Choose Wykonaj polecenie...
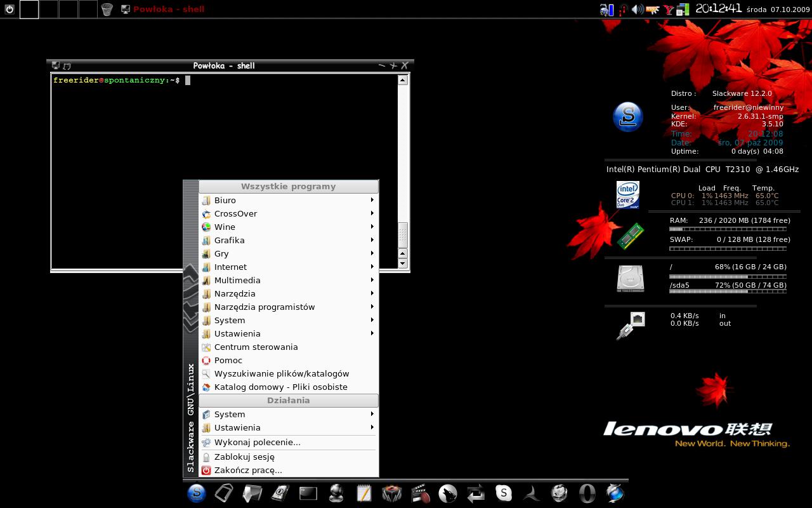The image size is (812, 508). coord(289,442)
